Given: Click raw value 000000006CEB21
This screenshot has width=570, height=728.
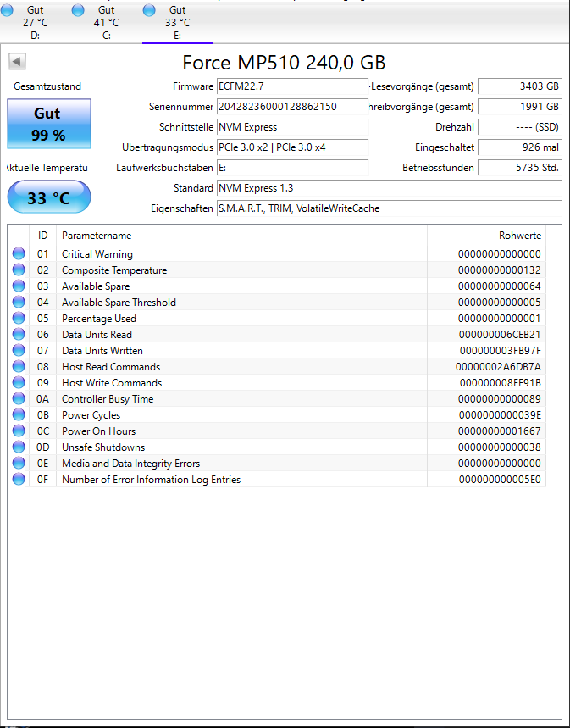Looking at the screenshot, I should tap(500, 335).
